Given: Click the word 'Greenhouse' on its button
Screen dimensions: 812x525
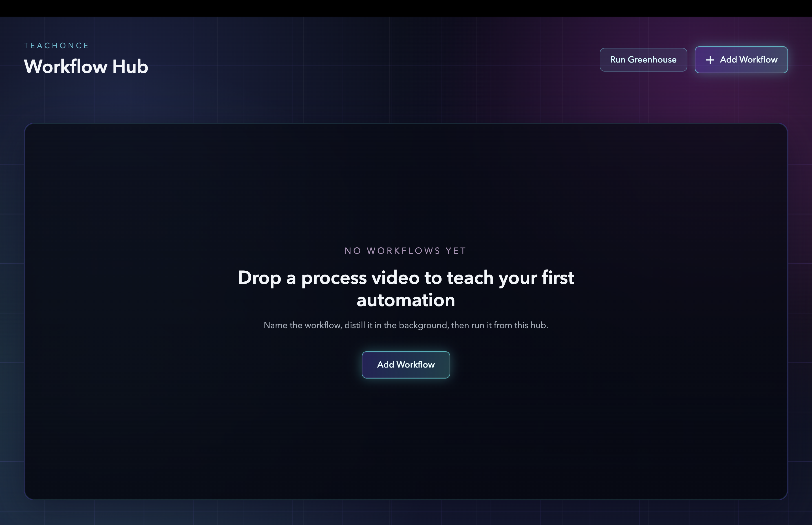Looking at the screenshot, I should [652, 60].
